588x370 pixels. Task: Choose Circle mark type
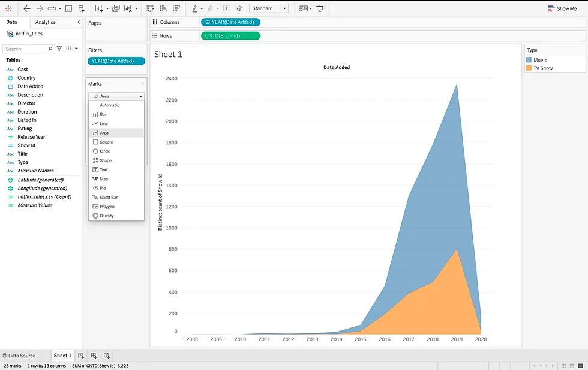pos(116,151)
